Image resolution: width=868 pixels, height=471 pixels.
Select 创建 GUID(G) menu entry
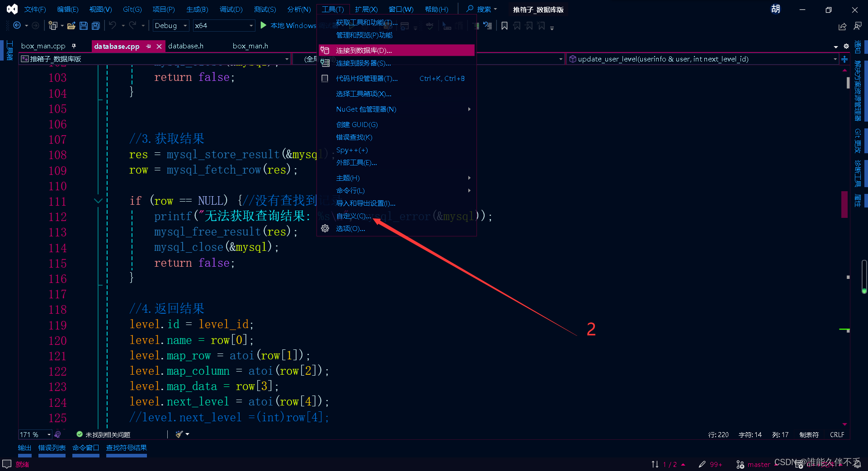[x=397, y=125]
